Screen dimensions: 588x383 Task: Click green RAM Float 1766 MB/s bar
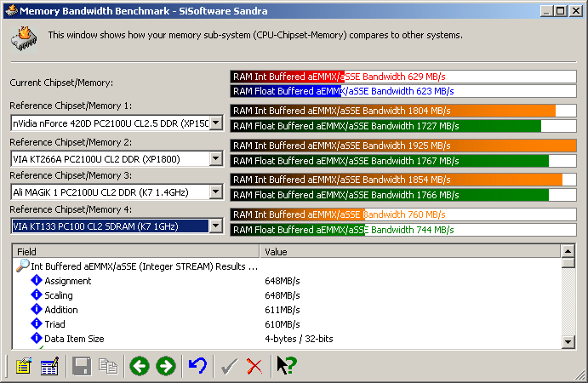point(403,195)
